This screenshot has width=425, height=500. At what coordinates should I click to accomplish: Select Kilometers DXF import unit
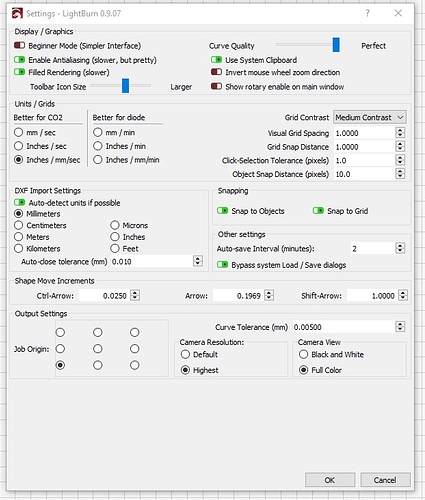tap(19, 248)
